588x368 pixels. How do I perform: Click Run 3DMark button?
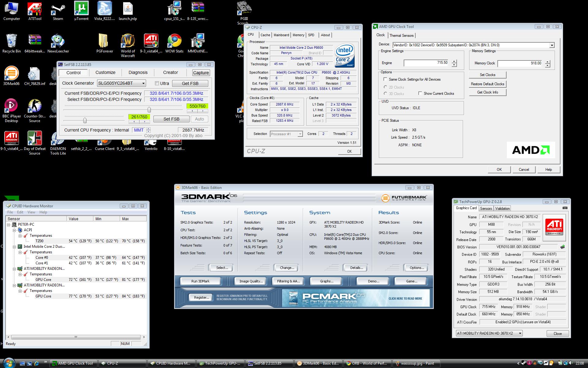[200, 281]
